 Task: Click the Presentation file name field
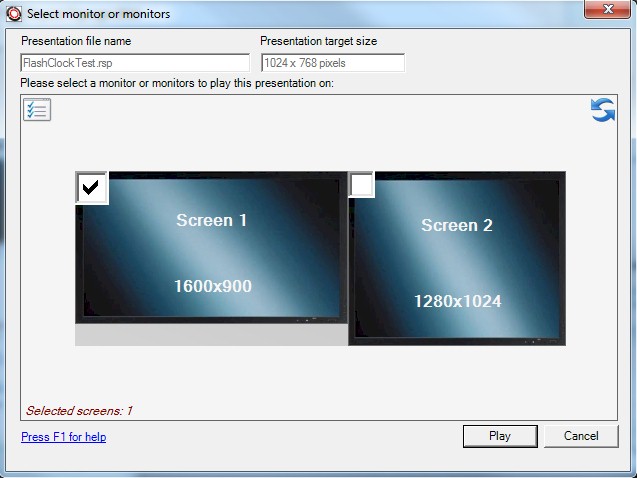135,63
